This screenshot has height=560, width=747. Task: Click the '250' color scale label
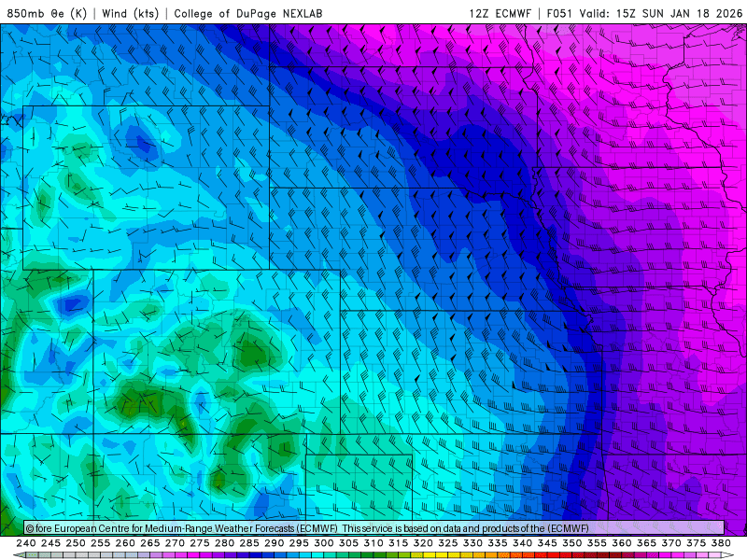coord(76,543)
